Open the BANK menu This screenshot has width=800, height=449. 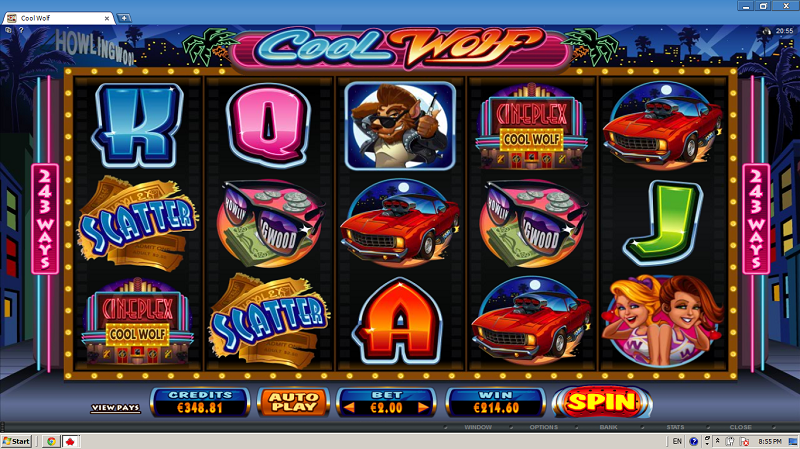click(608, 427)
